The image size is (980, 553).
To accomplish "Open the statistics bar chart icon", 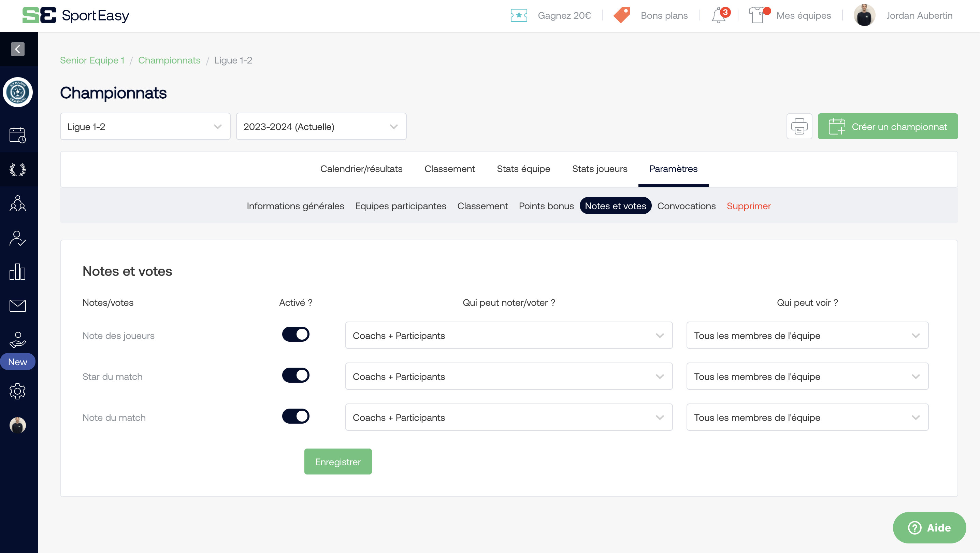I will tap(17, 272).
